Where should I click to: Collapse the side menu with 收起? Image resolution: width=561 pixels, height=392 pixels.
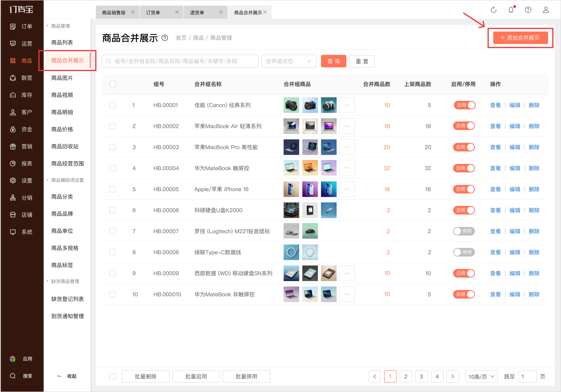point(67,376)
